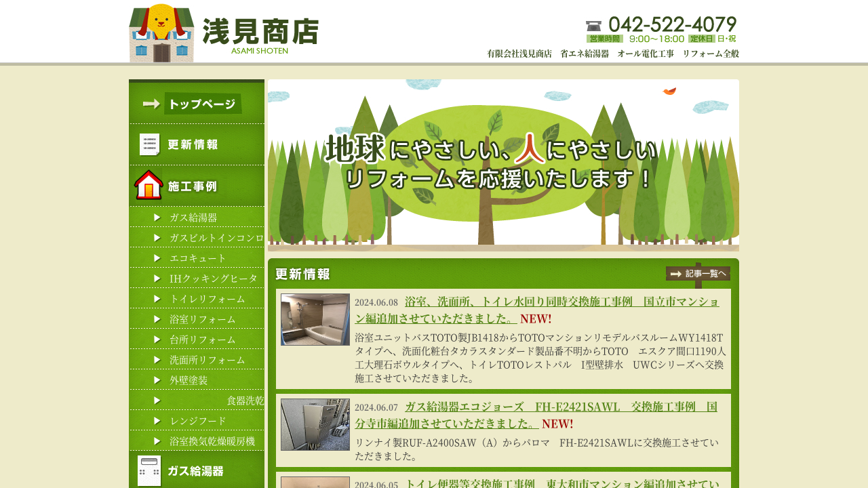Click the arrow icon on トップページ
Screen dimensions: 868x488
coord(151,104)
